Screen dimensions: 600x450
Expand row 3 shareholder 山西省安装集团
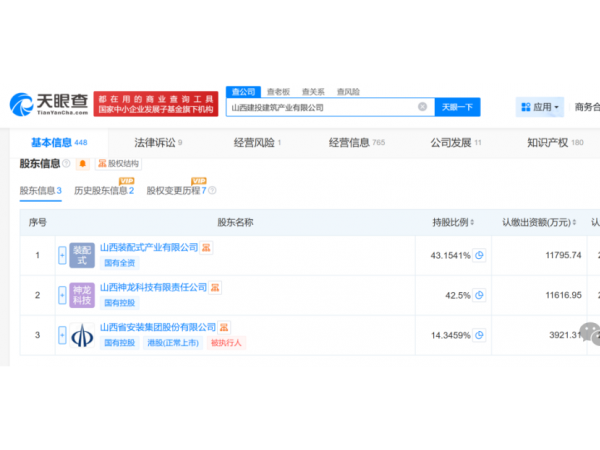[62, 335]
